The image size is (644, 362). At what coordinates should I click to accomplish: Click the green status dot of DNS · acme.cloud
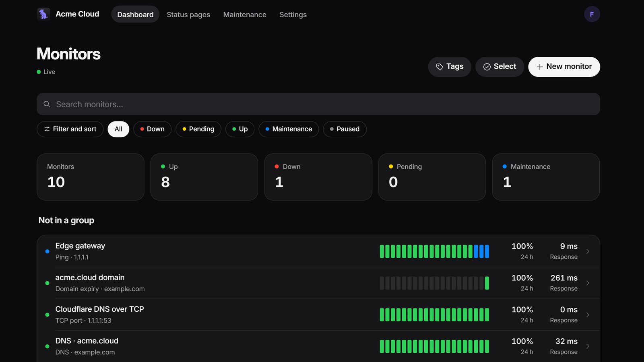[x=47, y=346]
